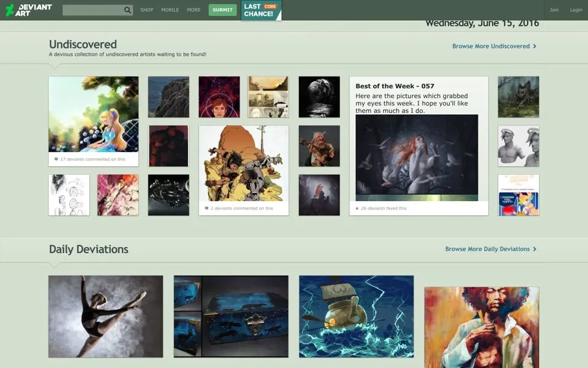The height and width of the screenshot is (368, 588).
Task: Open the MORE menu
Action: (x=194, y=10)
